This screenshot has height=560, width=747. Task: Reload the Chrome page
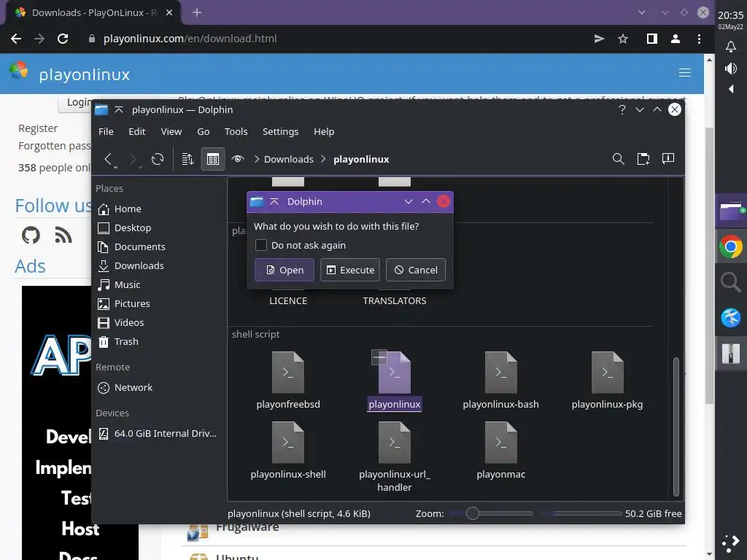63,39
